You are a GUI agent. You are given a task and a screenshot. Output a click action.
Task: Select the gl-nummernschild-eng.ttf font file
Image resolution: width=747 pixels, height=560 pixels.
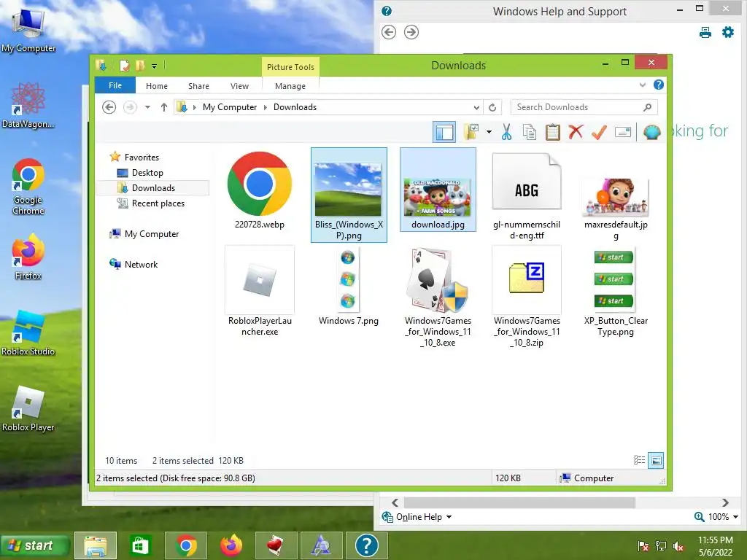click(x=527, y=195)
